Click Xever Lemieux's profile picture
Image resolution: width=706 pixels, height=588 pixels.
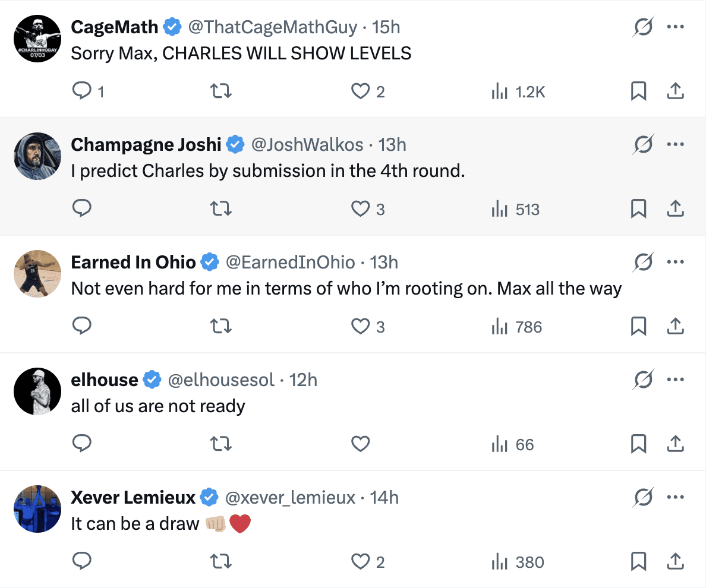(x=37, y=509)
